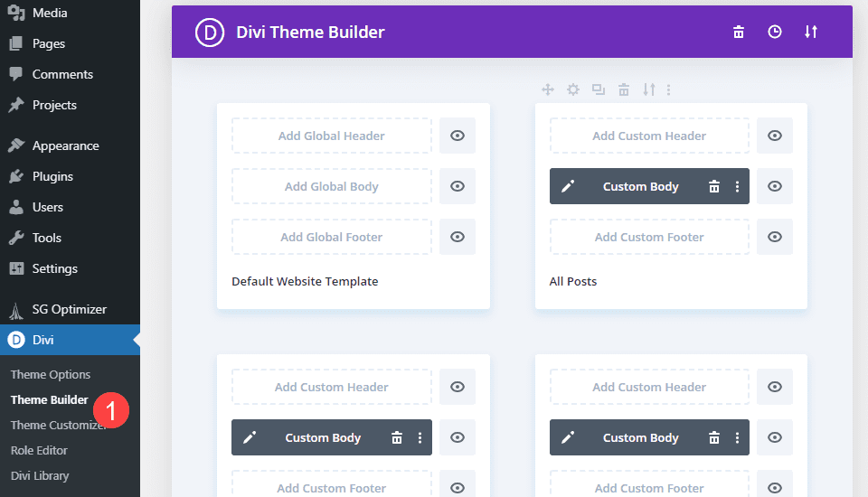Open more options dots above All Posts template
Image resolution: width=868 pixels, height=497 pixels.
[669, 89]
